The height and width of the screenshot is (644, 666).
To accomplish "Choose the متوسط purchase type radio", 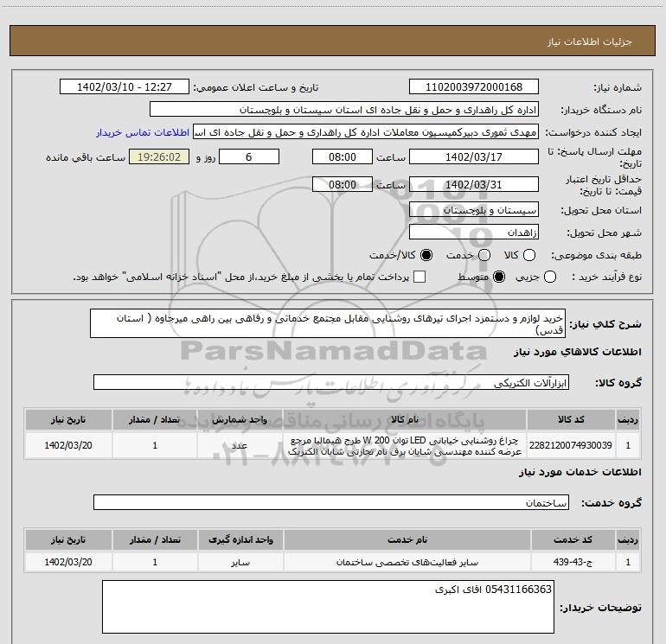I will click(499, 277).
